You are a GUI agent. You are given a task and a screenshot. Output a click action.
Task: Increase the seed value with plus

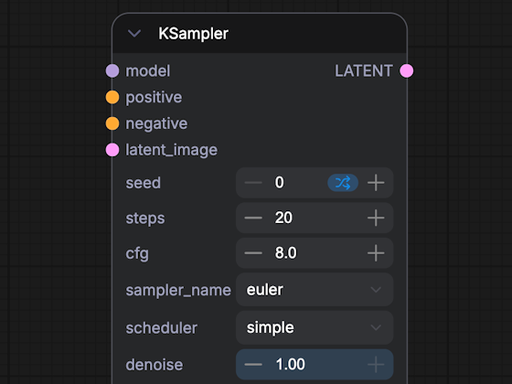point(376,183)
